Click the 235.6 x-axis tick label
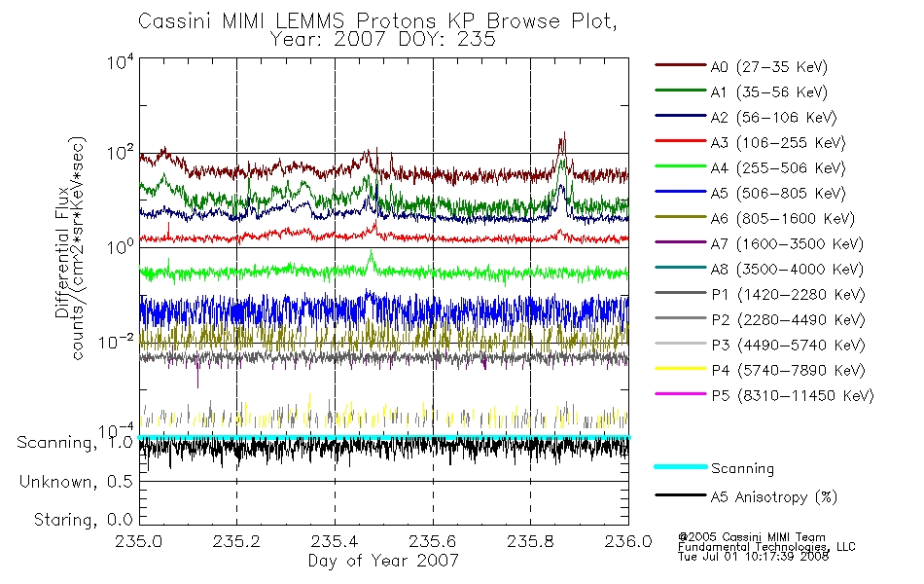The width and height of the screenshot is (924, 584). coord(432,541)
